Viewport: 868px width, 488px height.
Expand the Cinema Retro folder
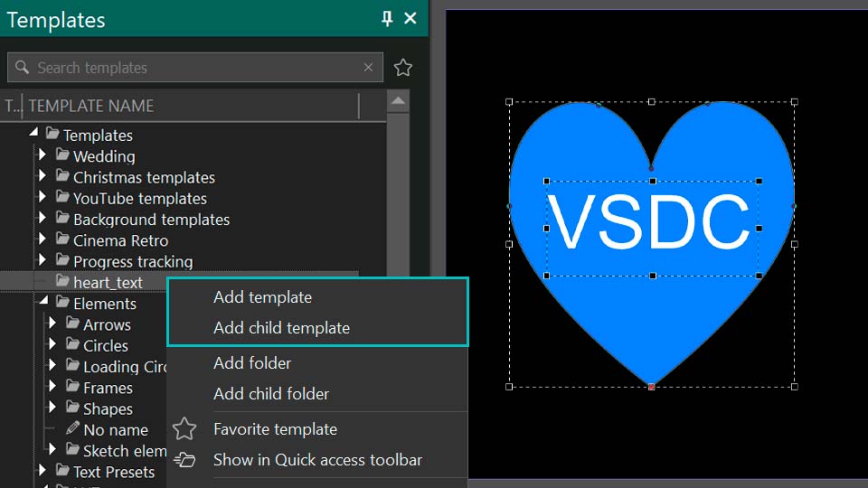click(x=42, y=239)
